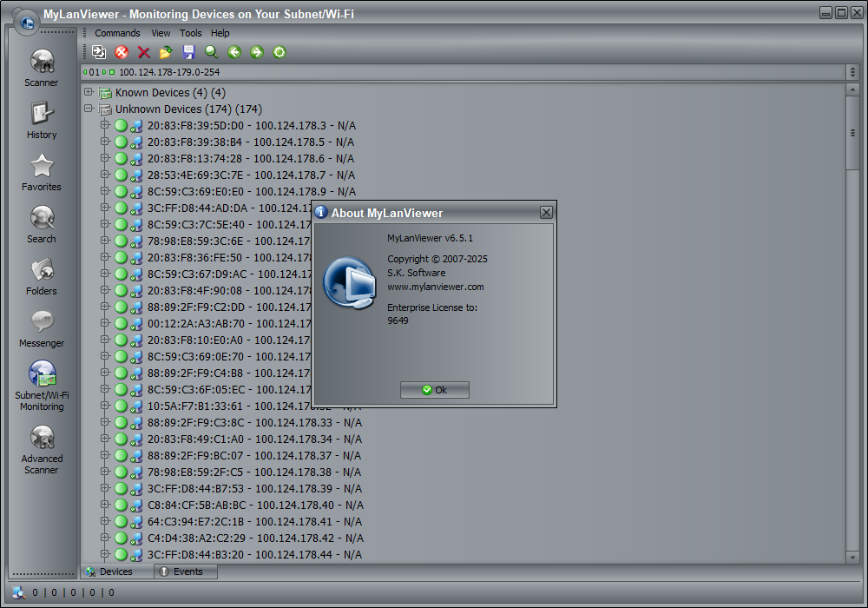The width and height of the screenshot is (868, 608).
Task: Select row 20:83:F8:49:C1:A0 - 100.124.178.34
Action: click(254, 439)
